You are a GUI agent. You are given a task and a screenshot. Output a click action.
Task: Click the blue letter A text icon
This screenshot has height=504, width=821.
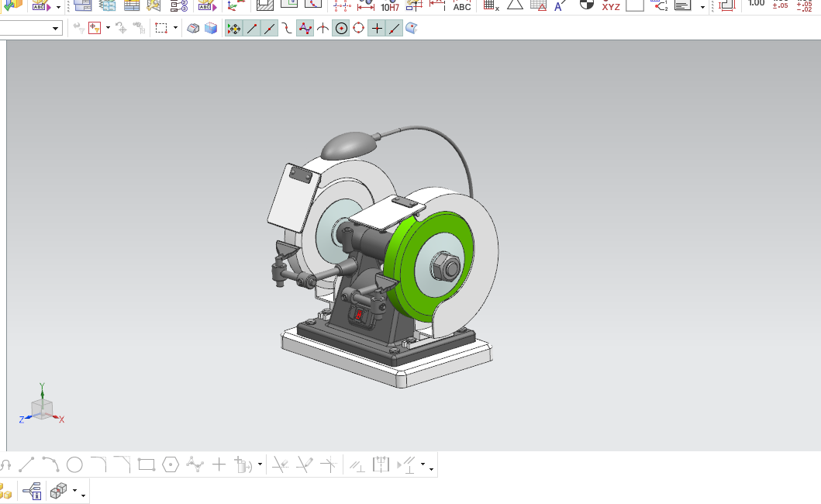561,5
